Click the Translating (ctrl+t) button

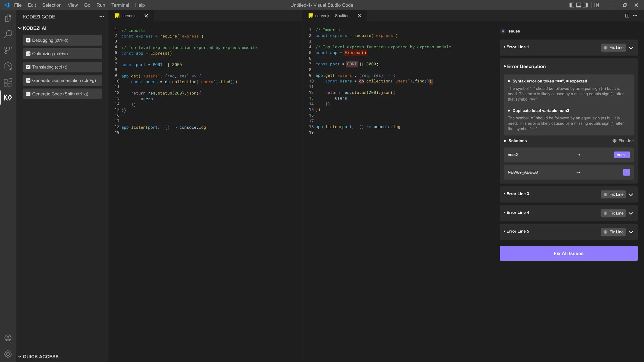(x=62, y=67)
